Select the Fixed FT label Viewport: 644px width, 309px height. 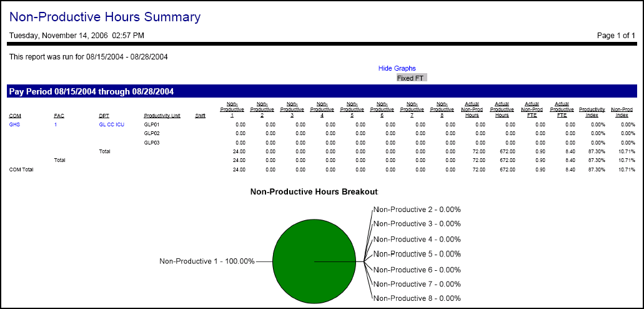[411, 78]
